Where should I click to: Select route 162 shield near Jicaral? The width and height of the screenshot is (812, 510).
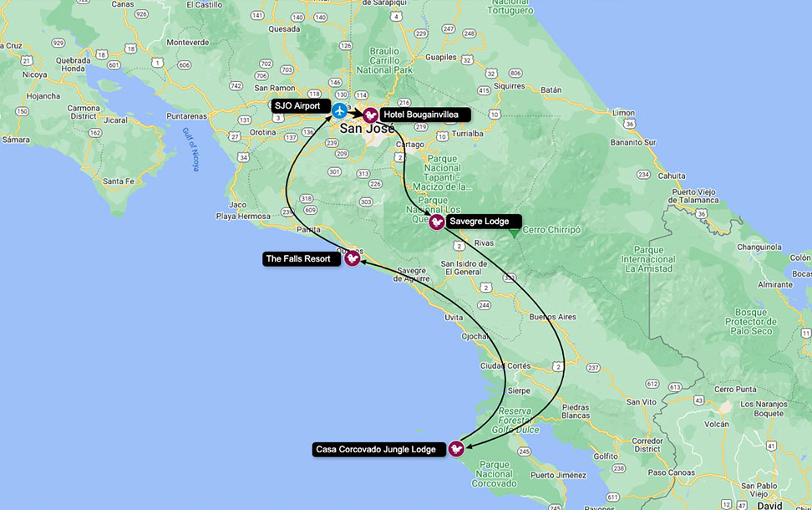(95, 133)
